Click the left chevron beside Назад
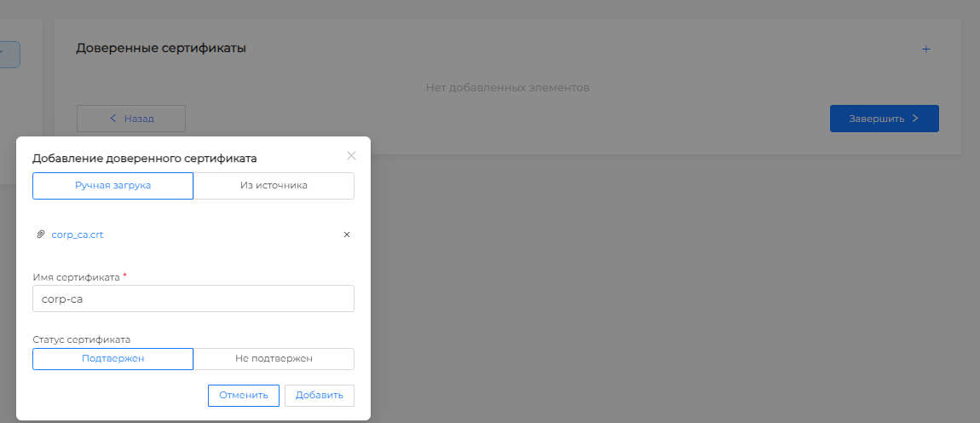 [112, 119]
